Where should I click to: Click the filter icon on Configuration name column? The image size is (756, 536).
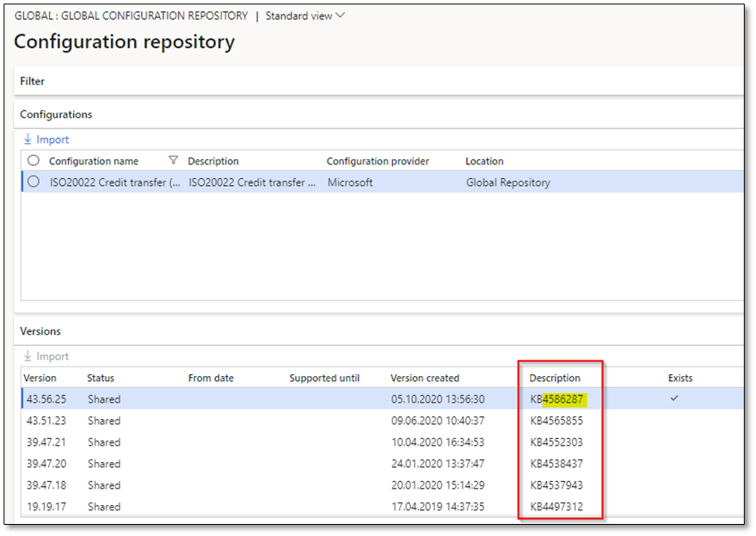pos(174,161)
